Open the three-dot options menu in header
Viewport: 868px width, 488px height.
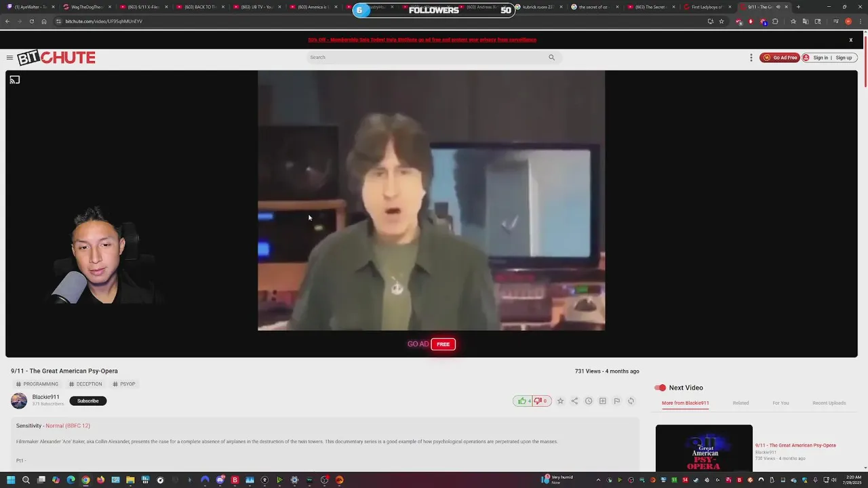pos(751,58)
